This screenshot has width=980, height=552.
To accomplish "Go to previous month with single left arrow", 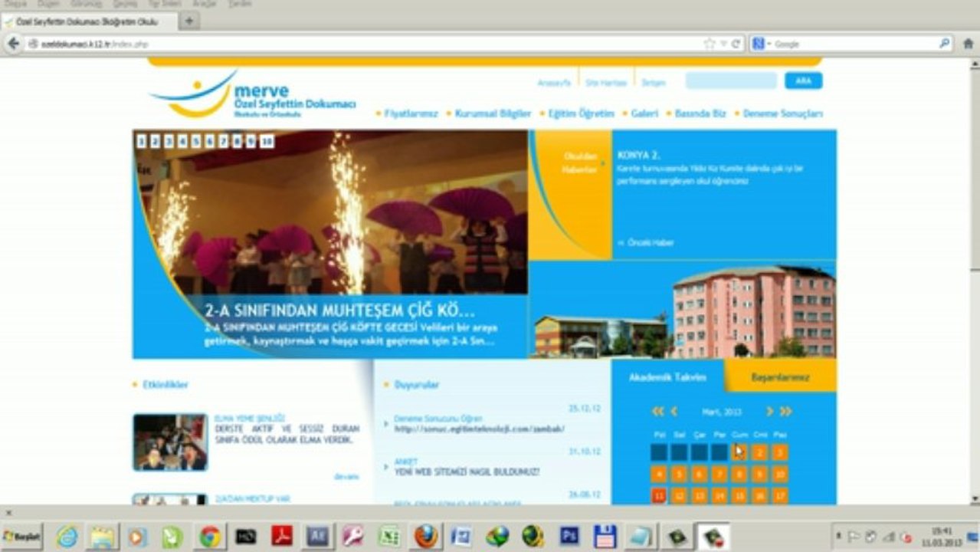I will point(674,412).
